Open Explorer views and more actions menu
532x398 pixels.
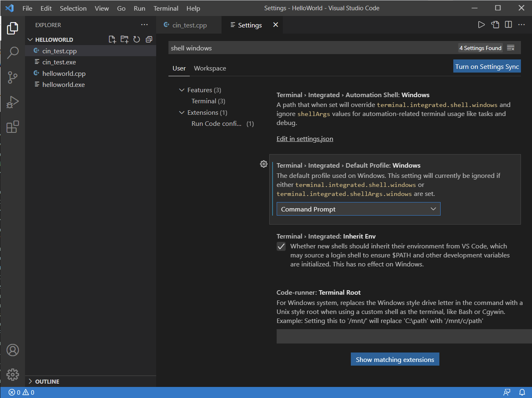coord(144,25)
